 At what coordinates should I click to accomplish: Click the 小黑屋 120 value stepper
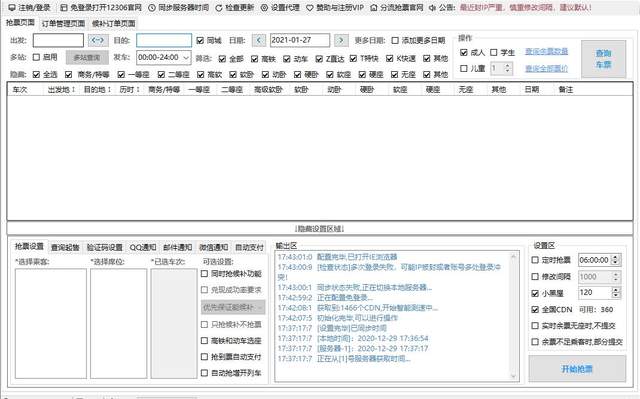click(x=616, y=293)
